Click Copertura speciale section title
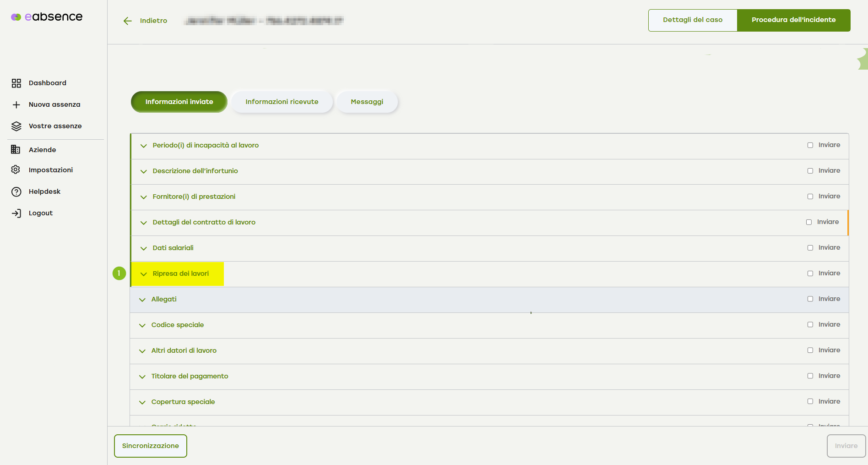 (183, 402)
